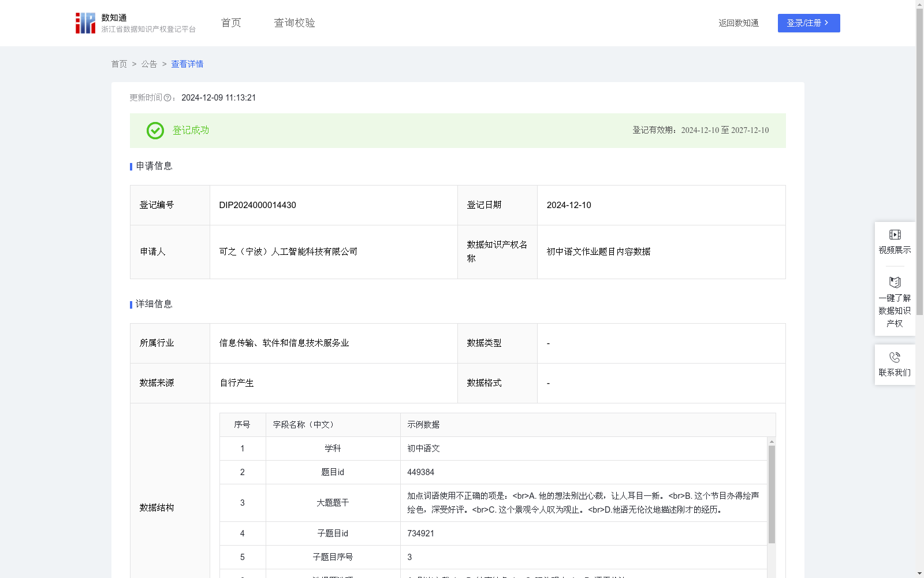Click update time 2024-12-09 11:13:21

coord(218,98)
